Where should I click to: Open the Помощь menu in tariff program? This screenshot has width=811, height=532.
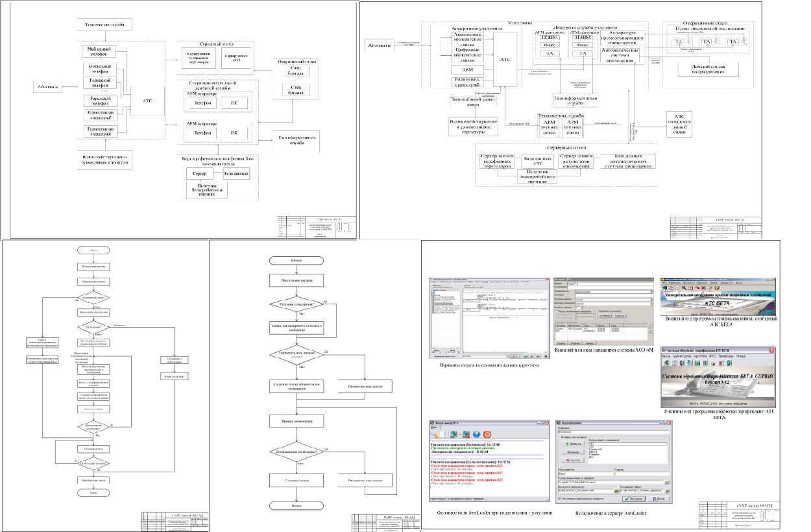pos(741,356)
